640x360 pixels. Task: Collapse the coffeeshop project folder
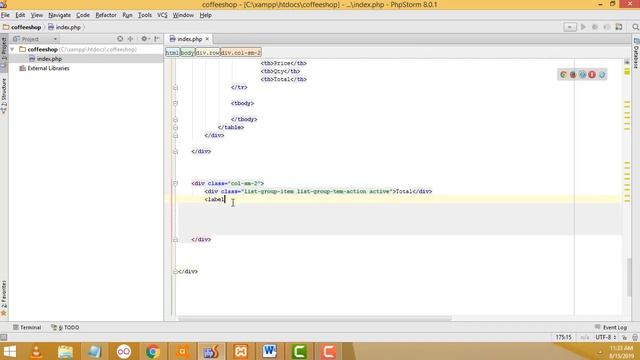12,49
